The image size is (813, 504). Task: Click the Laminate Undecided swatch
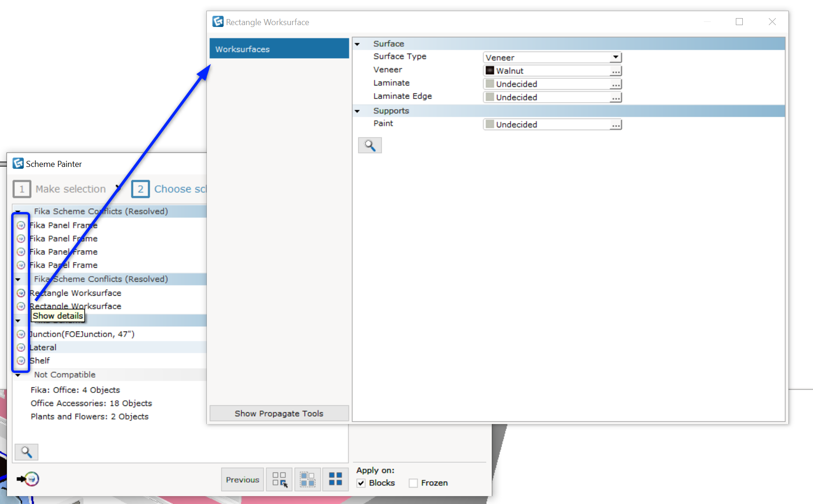[489, 84]
